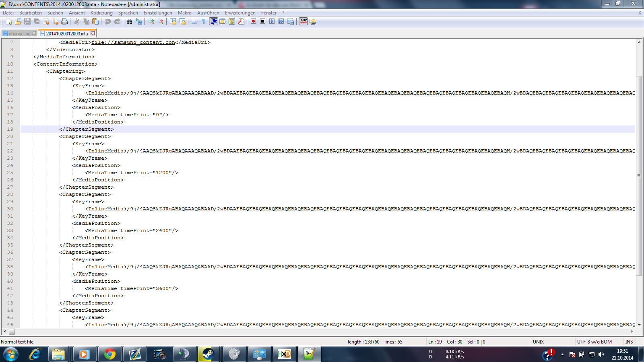Open the Ausführen menu
Viewport: 644px width, 362px height.
(208, 13)
